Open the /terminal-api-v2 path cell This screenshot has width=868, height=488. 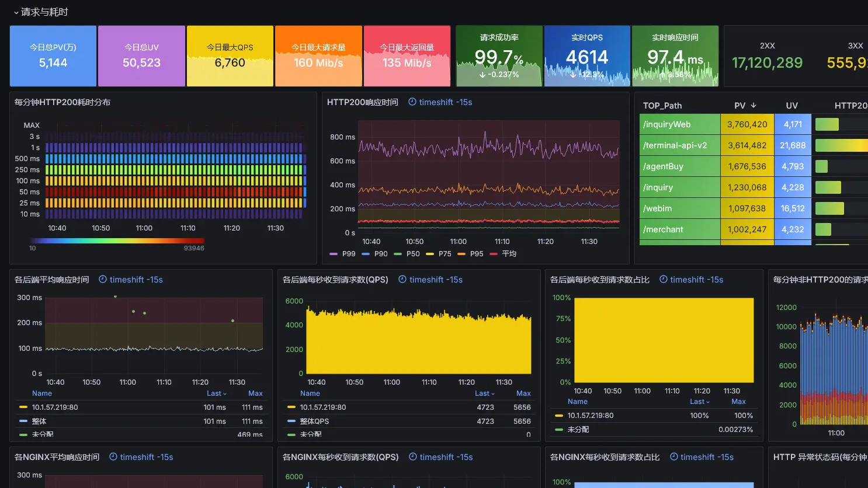tap(680, 145)
